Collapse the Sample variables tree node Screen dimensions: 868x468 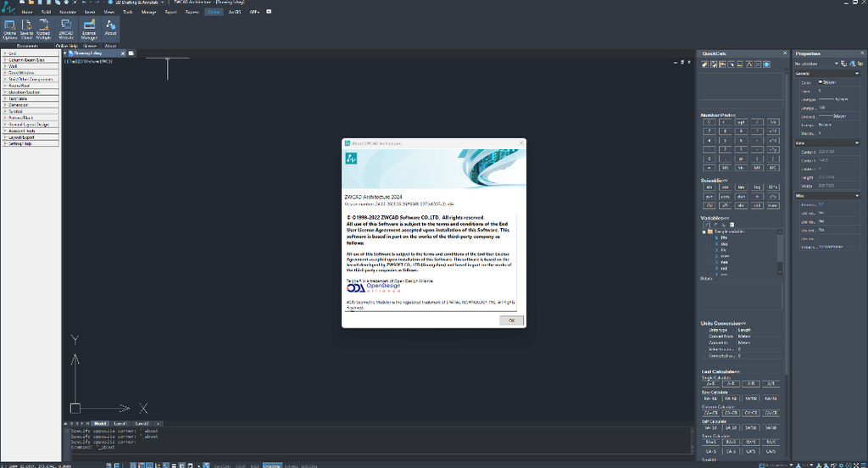704,231
